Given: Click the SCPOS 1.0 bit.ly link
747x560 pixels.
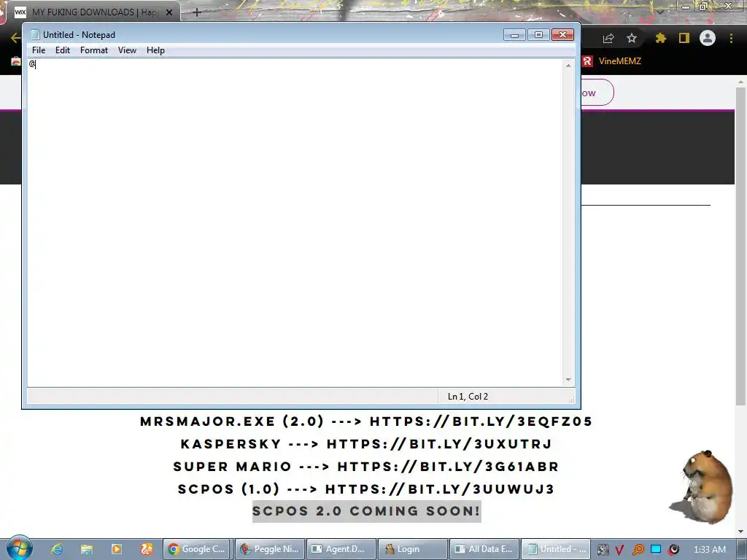Looking at the screenshot, I should [x=440, y=489].
